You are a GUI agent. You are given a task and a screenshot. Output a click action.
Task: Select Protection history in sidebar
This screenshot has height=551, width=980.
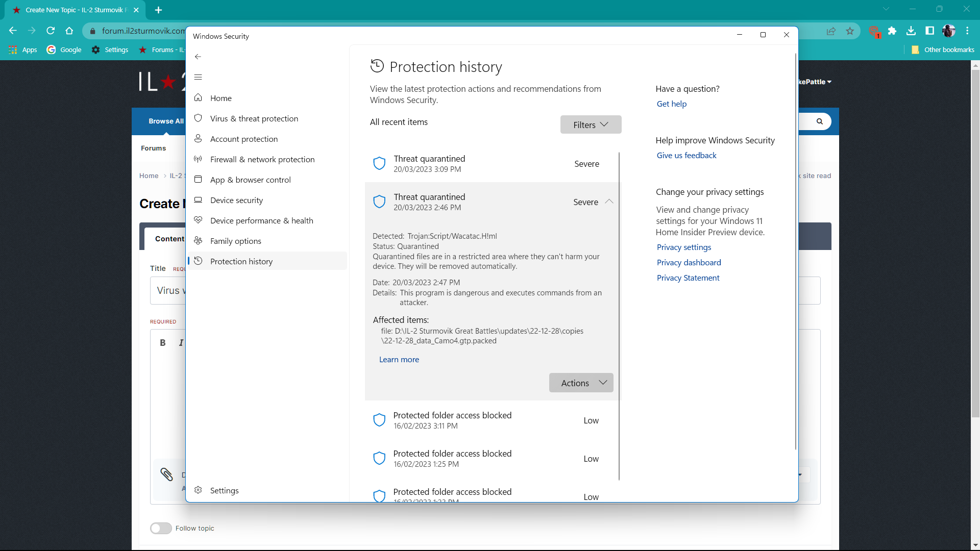pyautogui.click(x=267, y=261)
